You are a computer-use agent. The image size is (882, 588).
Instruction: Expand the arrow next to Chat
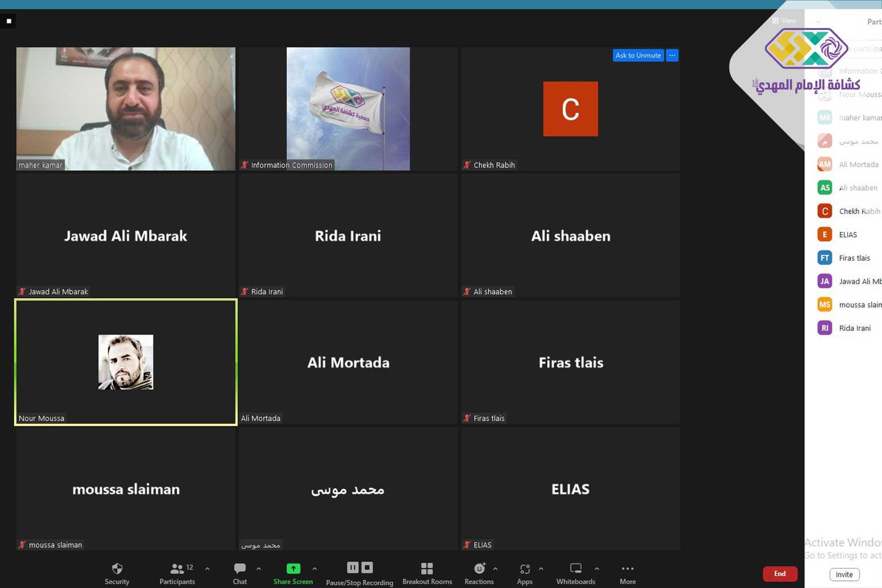259,569
